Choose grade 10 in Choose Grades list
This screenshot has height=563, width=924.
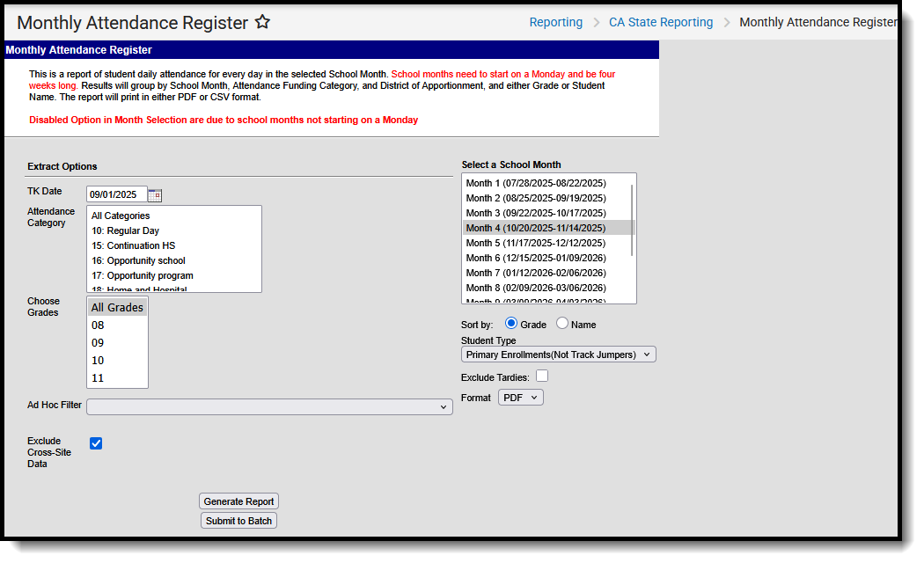click(99, 360)
